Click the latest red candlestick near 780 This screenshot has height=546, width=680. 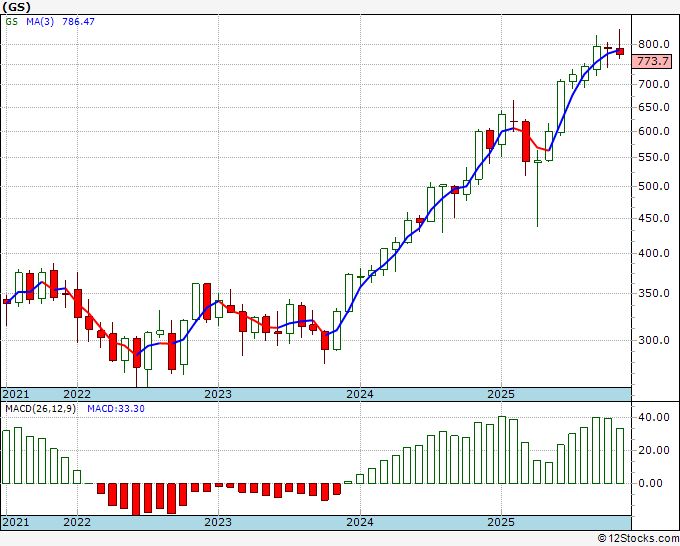click(x=620, y=52)
